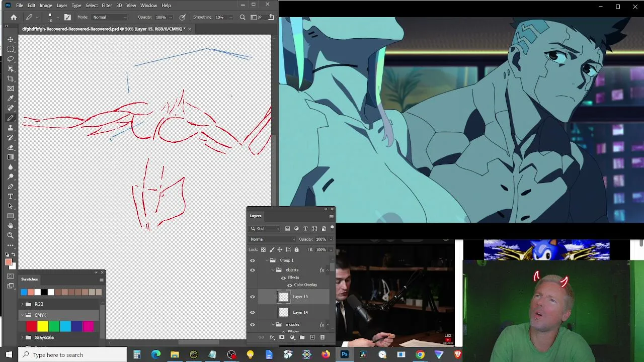644x362 pixels.
Task: Close the document tab
Action: click(x=190, y=29)
